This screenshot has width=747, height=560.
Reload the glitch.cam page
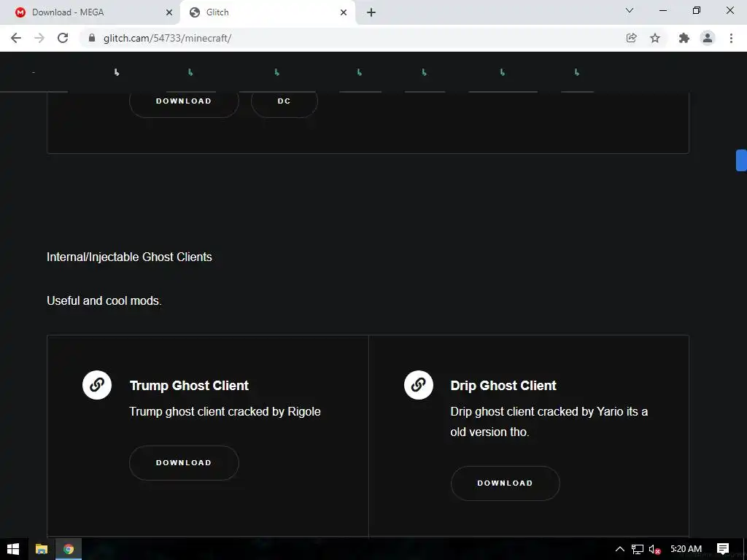coord(63,38)
